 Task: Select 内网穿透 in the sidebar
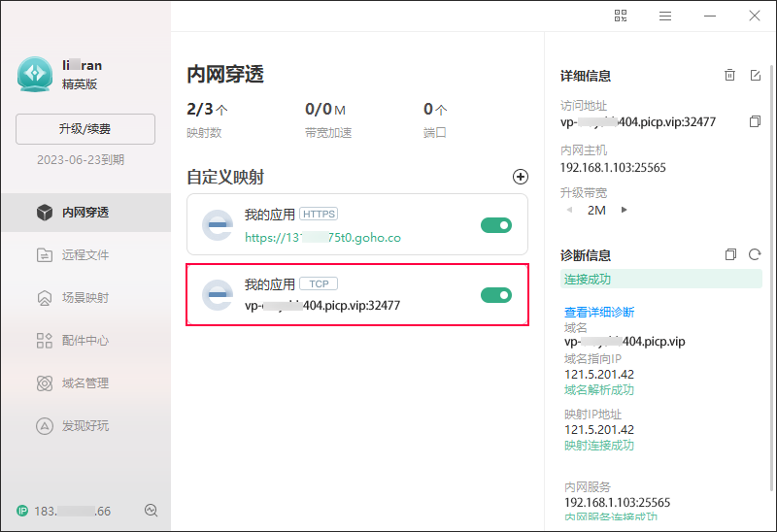pyautogui.click(x=86, y=213)
